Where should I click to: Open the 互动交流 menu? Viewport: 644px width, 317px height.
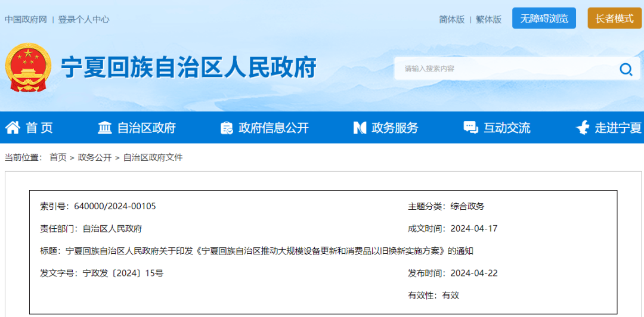[507, 128]
